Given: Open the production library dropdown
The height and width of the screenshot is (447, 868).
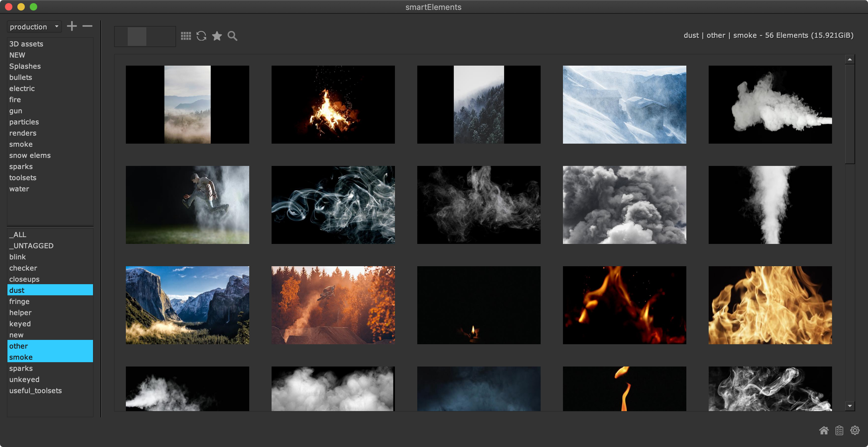Looking at the screenshot, I should [34, 27].
